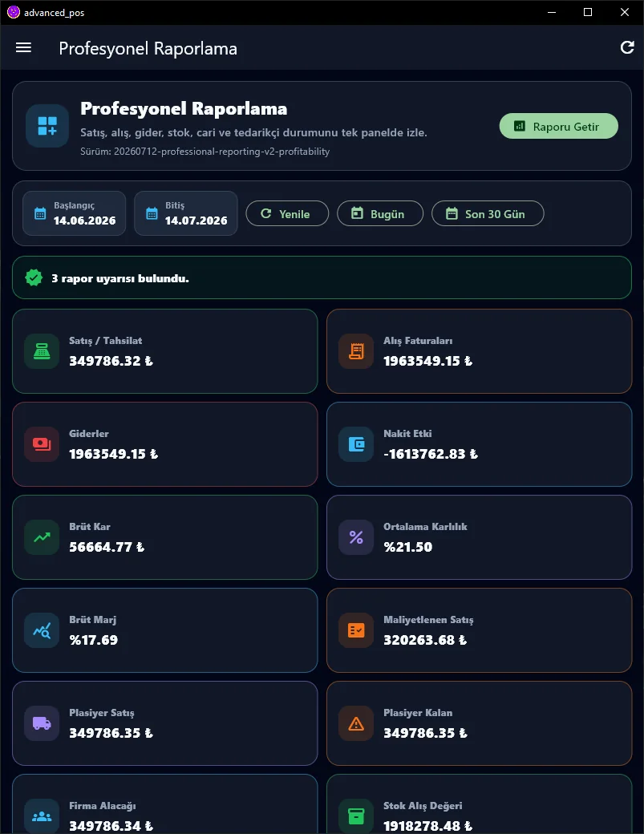Click the truck icon on Plasiyer Satış card

pos(42,723)
